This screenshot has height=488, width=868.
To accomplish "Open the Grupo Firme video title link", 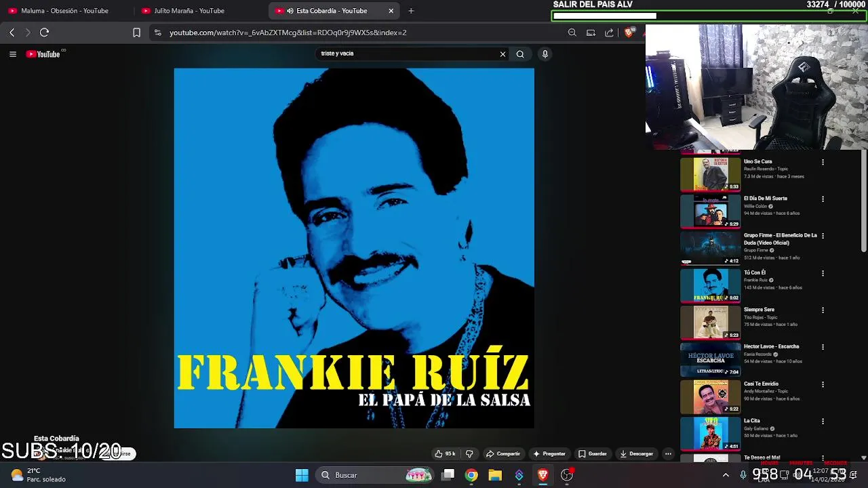I will (x=781, y=239).
